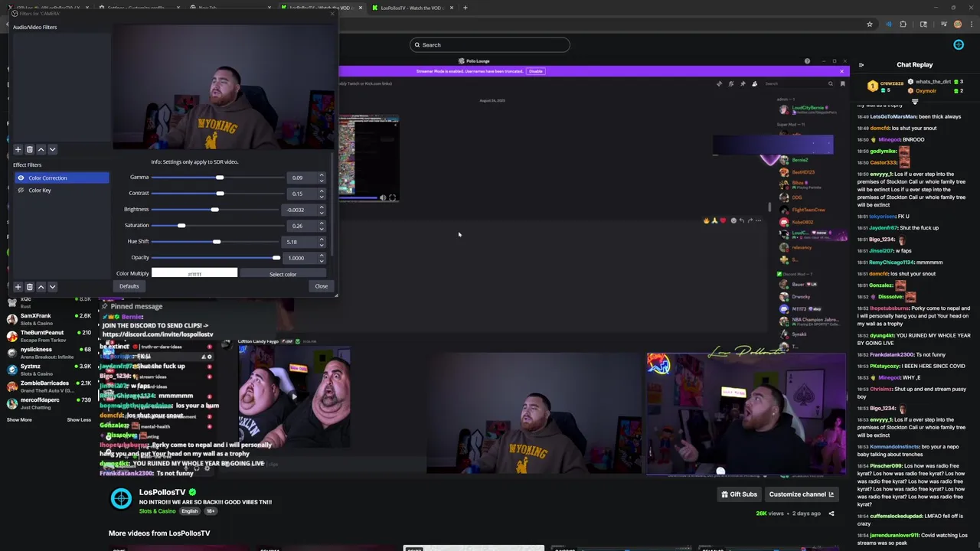Viewport: 980px width, 551px height.
Task: Bookmark the page with the star icon
Action: (870, 24)
